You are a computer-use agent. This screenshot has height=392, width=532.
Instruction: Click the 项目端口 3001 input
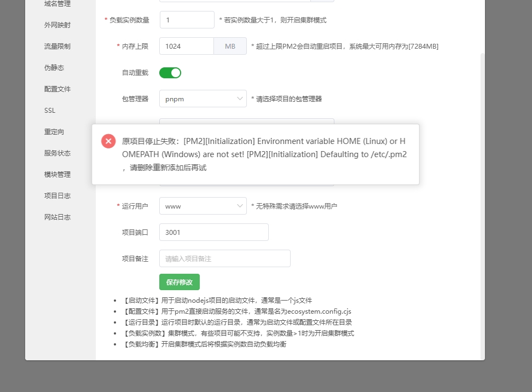tap(214, 233)
